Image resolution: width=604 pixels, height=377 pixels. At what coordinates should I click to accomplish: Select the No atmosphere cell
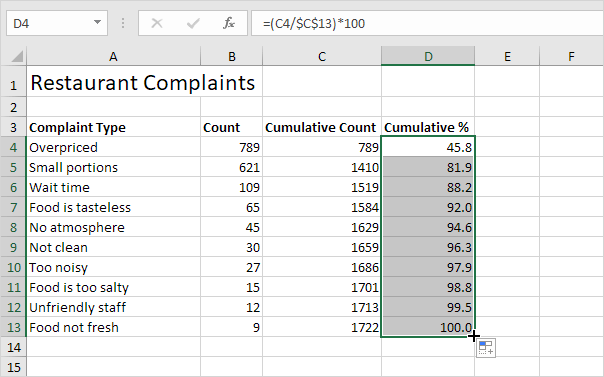113,227
